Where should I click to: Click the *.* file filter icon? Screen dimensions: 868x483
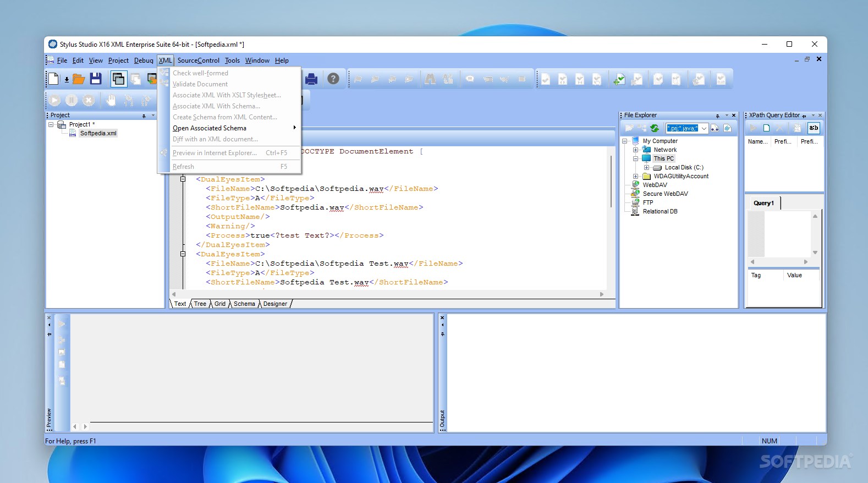point(715,128)
